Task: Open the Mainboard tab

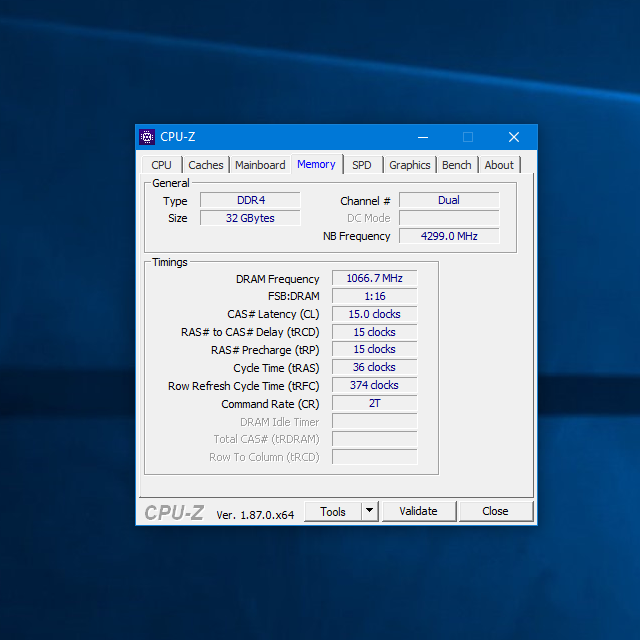Action: tap(260, 165)
